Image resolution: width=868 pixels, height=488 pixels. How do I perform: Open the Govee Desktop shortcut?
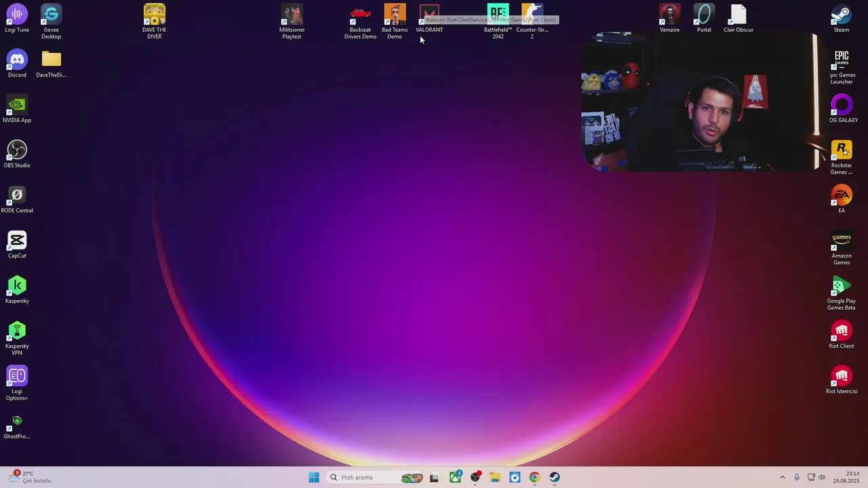tap(51, 22)
